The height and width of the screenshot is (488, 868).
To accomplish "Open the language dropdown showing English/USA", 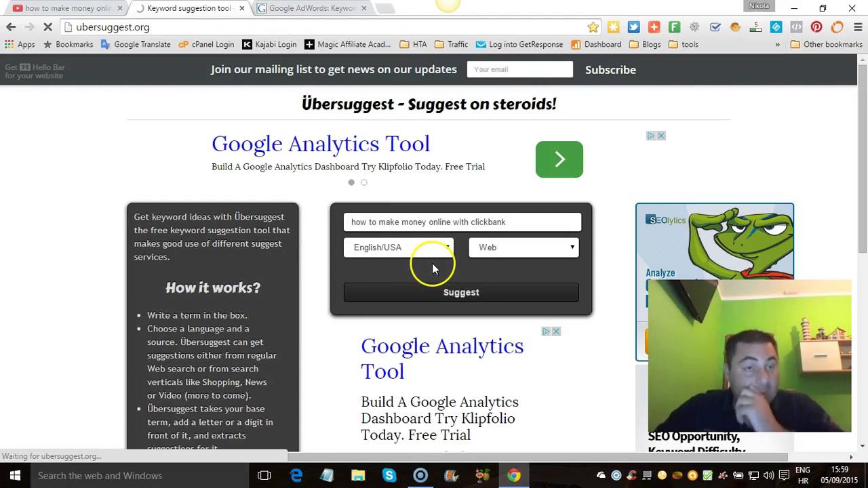I will [399, 247].
